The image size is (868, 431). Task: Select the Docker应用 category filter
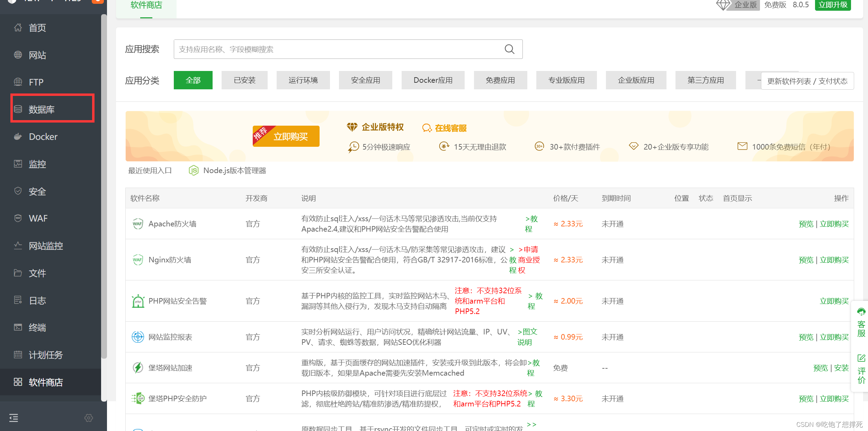coord(433,80)
